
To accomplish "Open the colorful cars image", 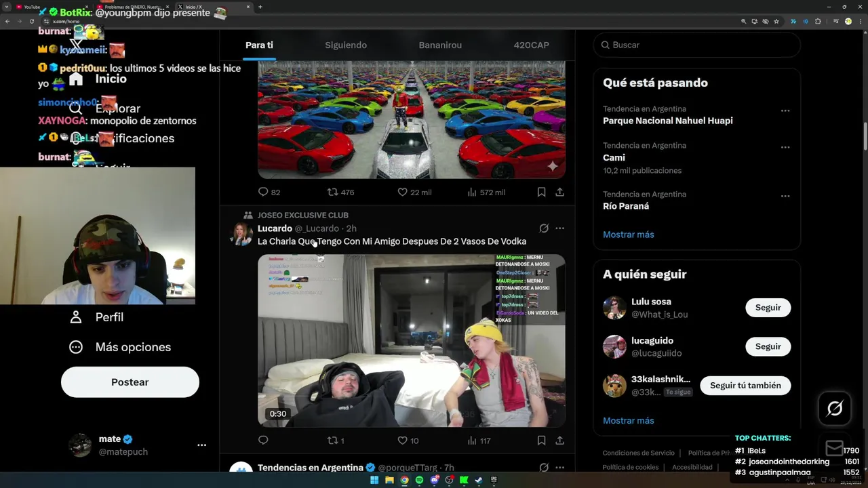I will pos(412,120).
